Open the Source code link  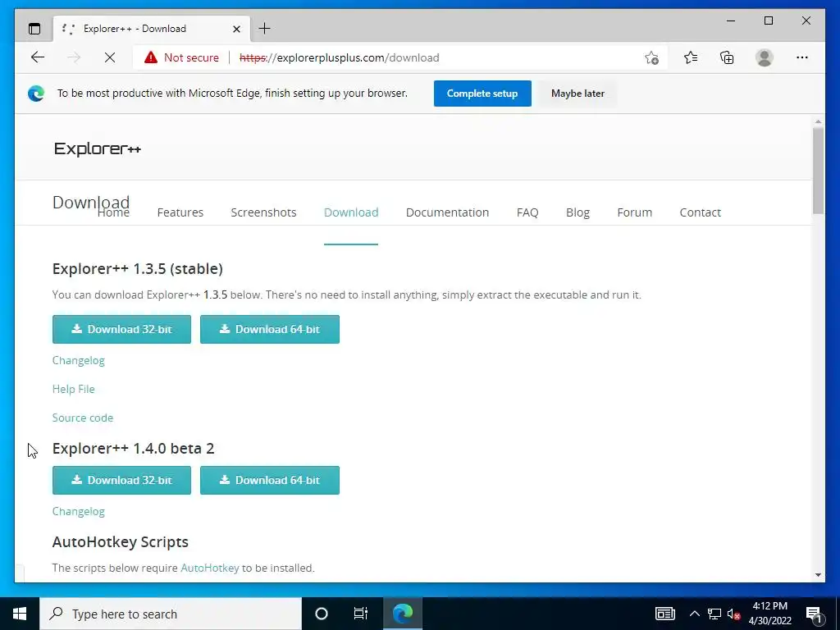click(83, 418)
